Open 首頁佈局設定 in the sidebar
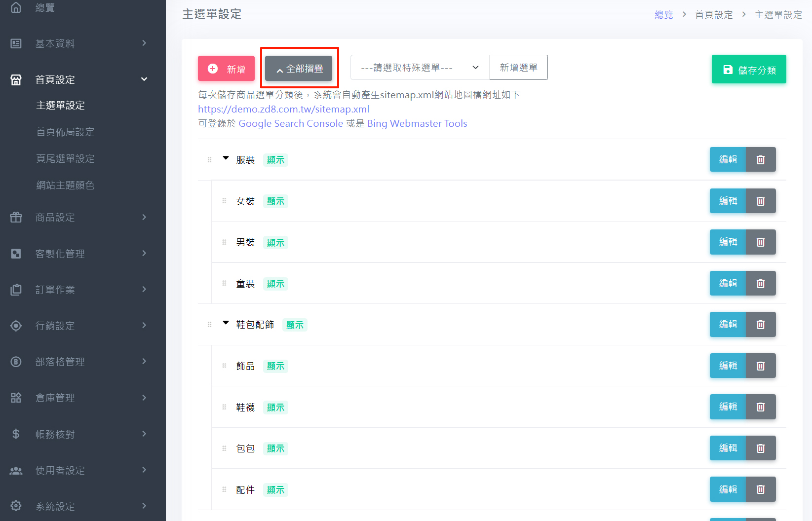 [65, 132]
